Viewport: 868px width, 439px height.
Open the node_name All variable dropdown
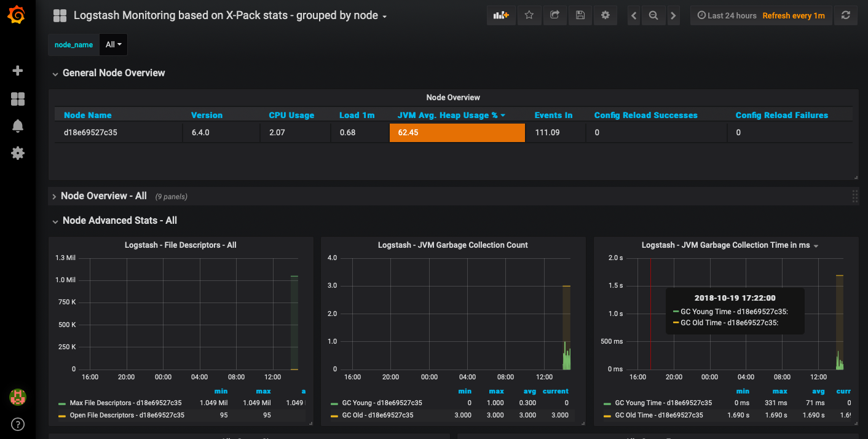coord(113,45)
